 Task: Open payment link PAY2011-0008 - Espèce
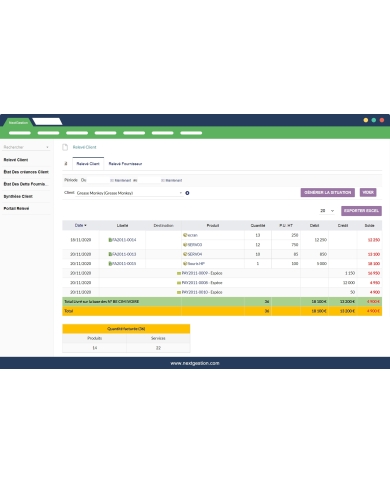point(202,283)
